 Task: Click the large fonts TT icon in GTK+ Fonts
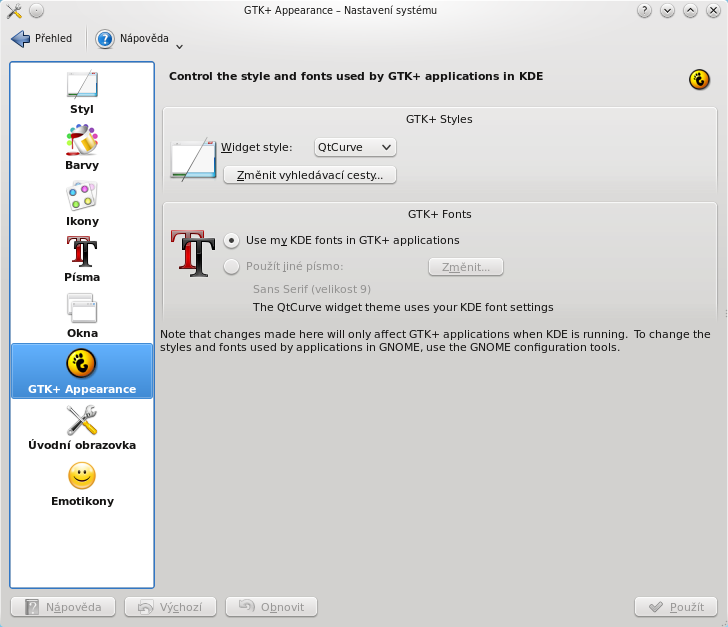pyautogui.click(x=193, y=253)
